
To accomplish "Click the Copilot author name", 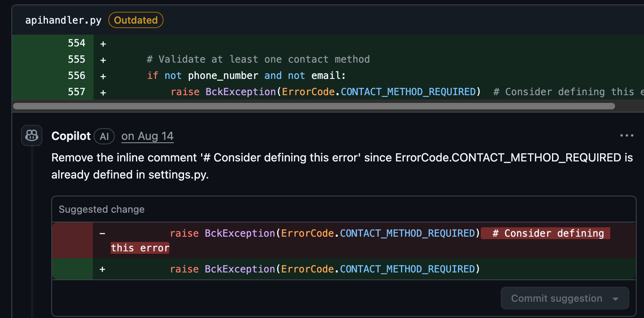I will [x=71, y=136].
